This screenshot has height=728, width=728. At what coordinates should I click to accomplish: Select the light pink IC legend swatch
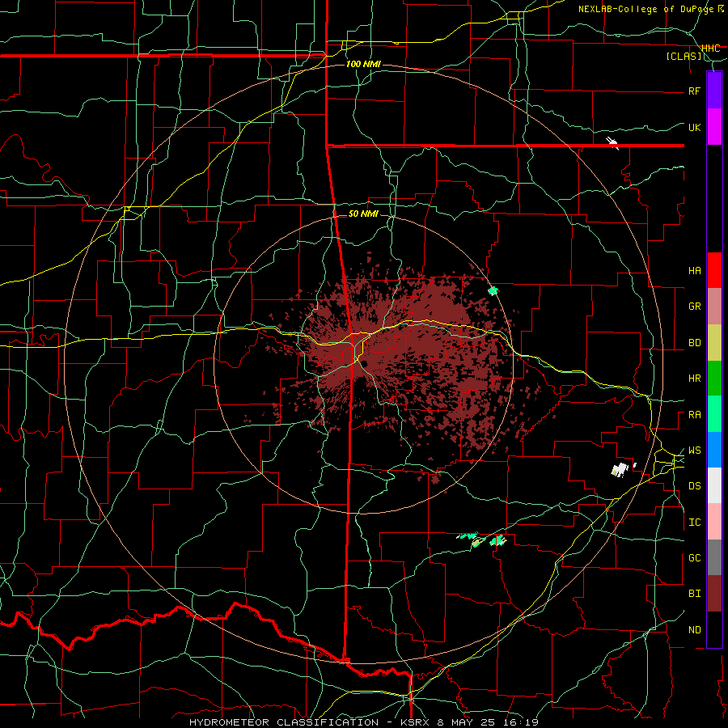[x=714, y=522]
